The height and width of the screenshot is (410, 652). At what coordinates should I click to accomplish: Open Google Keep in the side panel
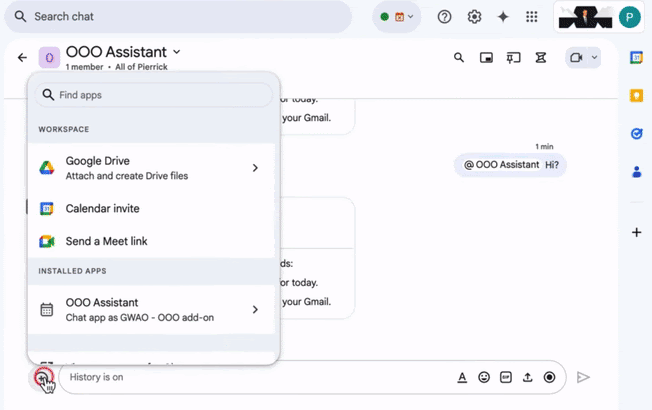[636, 96]
